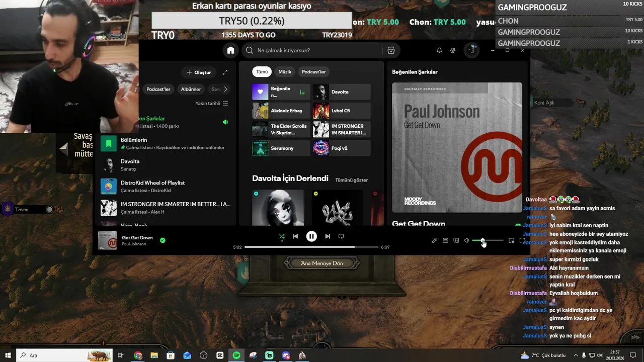
Task: Click the Oluştur create button
Action: click(199, 72)
